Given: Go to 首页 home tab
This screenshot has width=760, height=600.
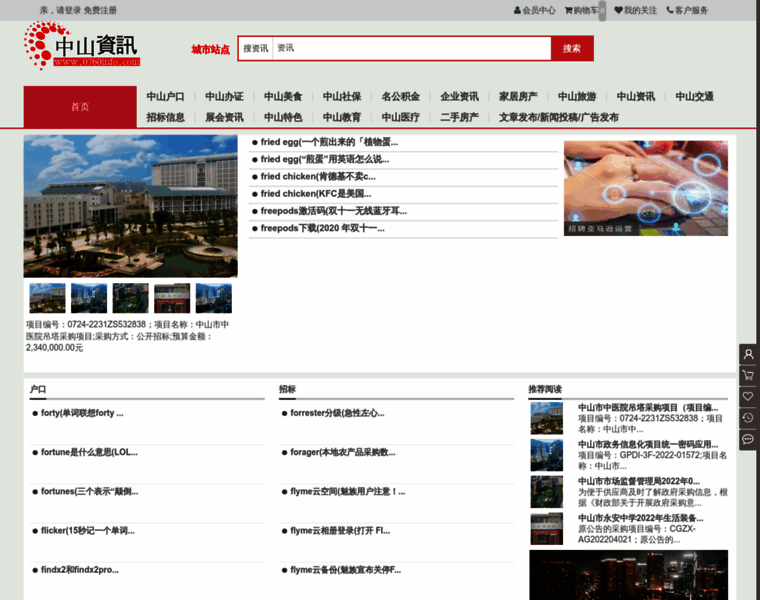Looking at the screenshot, I should (80, 107).
